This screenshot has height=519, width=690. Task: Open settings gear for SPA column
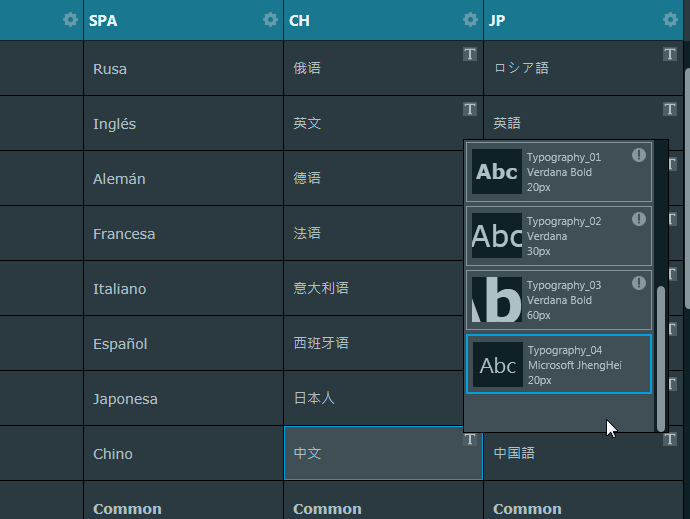[x=270, y=20]
